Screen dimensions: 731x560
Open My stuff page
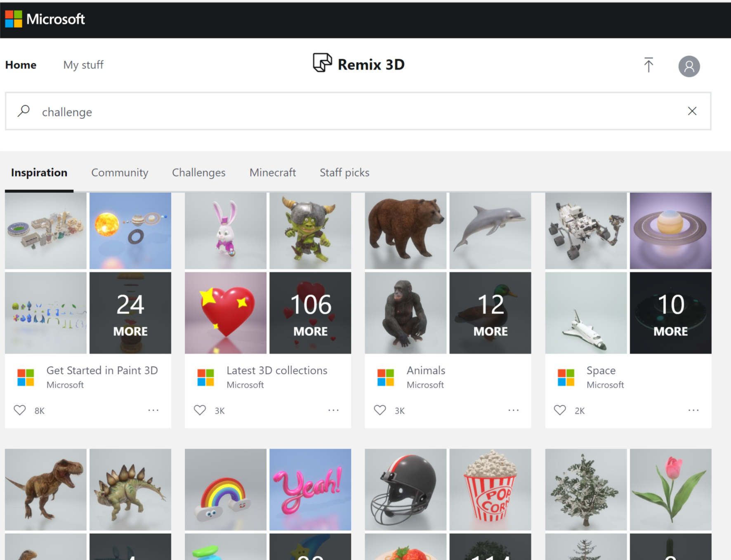[83, 65]
